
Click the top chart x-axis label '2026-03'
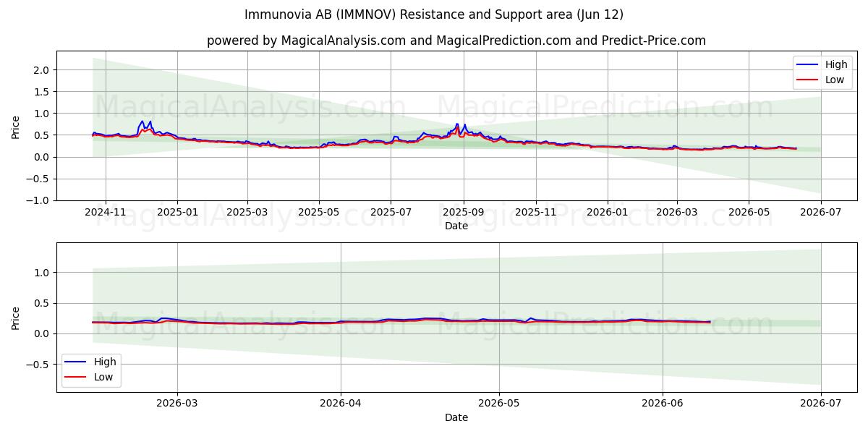[677, 212]
